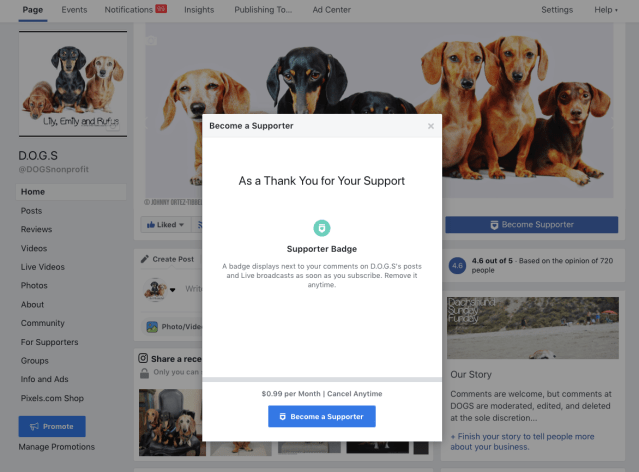Click the camera icon on cover photo
The height and width of the screenshot is (472, 639).
pyautogui.click(x=151, y=40)
